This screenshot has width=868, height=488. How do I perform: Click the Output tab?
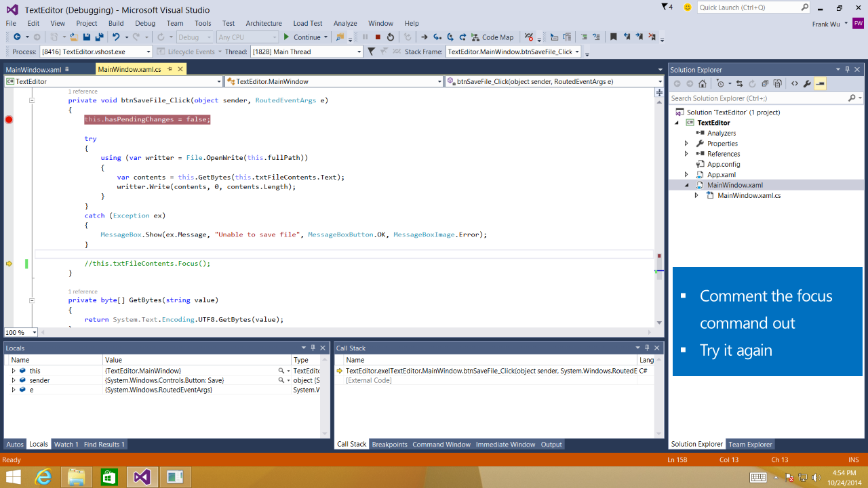551,445
